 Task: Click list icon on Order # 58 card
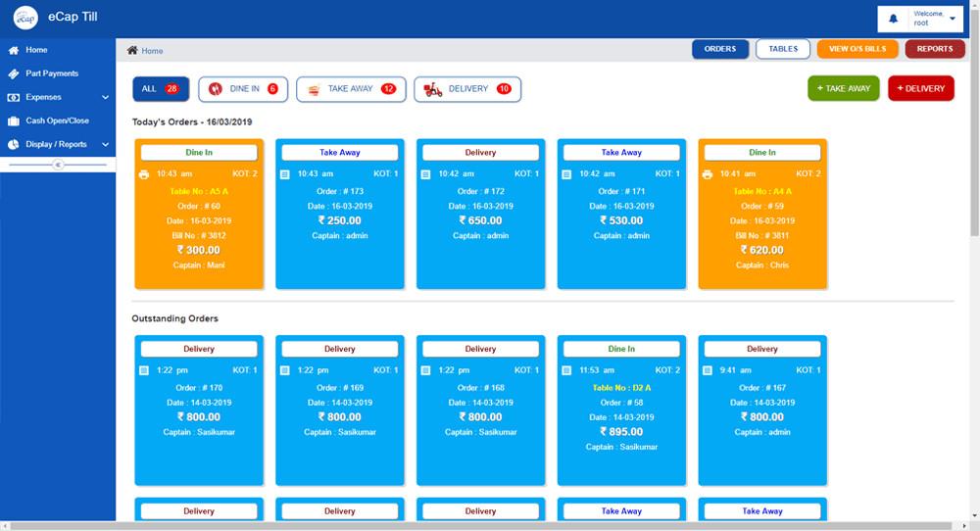coord(566,370)
